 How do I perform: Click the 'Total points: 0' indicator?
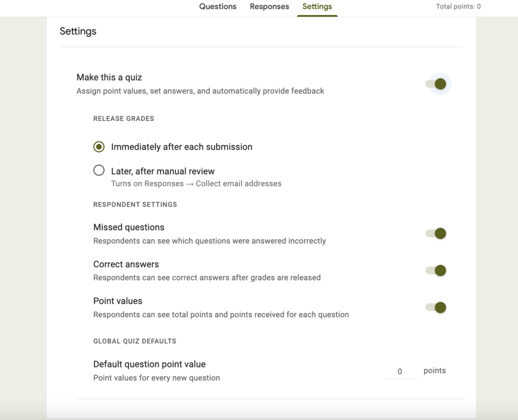pyautogui.click(x=458, y=7)
